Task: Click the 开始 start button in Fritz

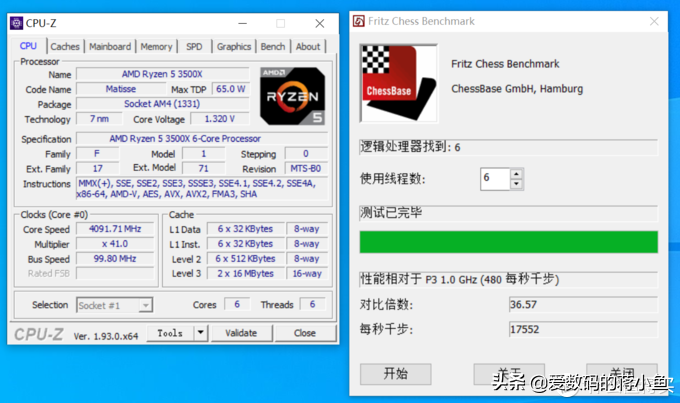Action: [396, 374]
